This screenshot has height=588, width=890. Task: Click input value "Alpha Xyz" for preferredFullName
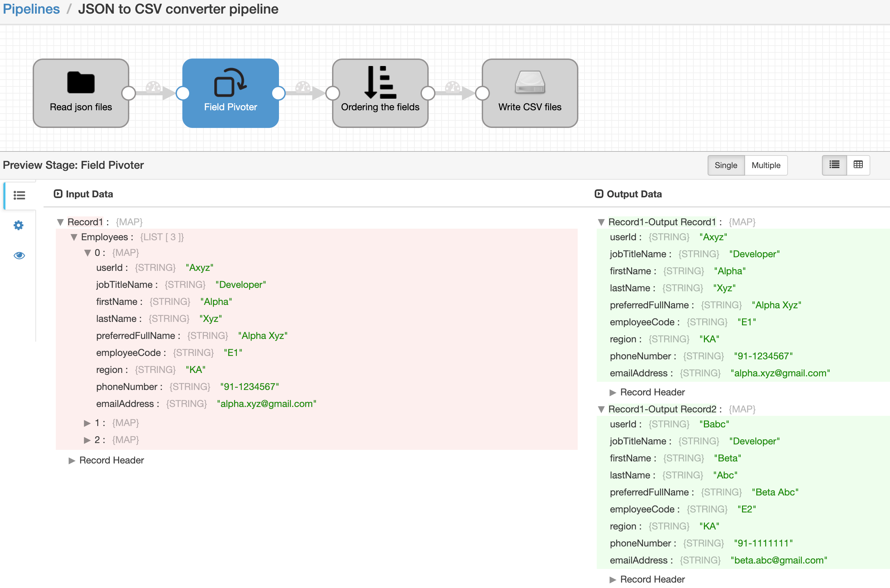263,336
